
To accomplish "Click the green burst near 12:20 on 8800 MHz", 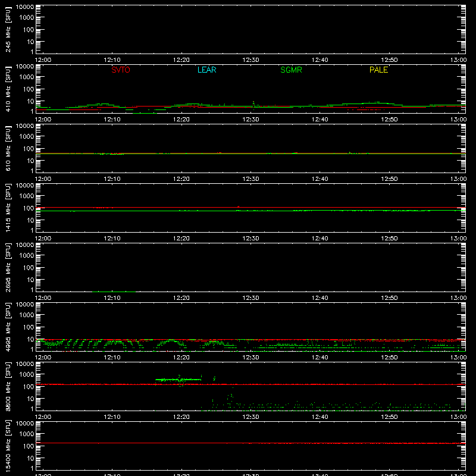I will pos(178,380).
